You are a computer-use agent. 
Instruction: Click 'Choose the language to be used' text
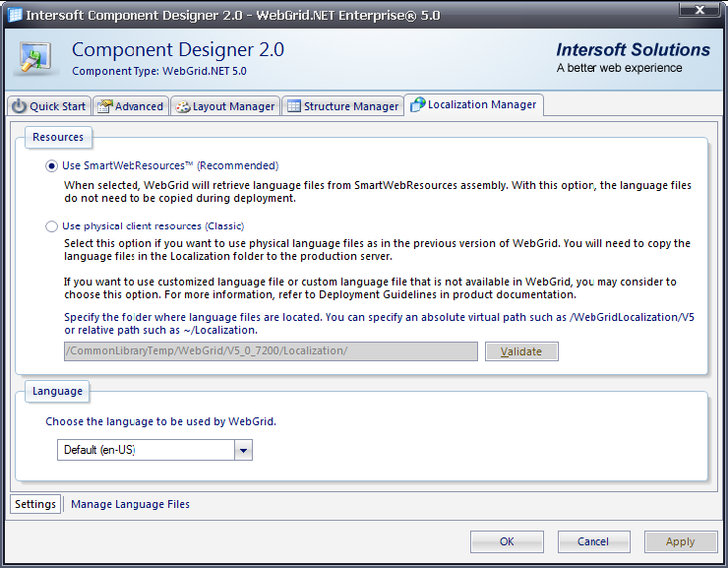[160, 421]
